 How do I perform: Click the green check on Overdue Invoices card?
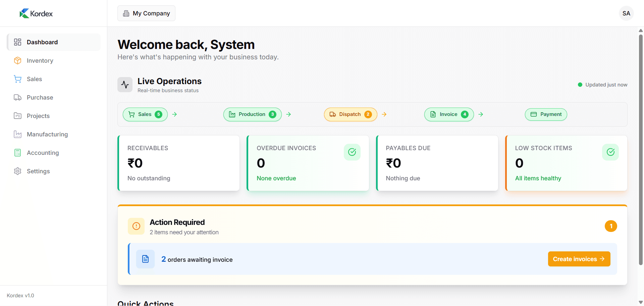tap(352, 152)
